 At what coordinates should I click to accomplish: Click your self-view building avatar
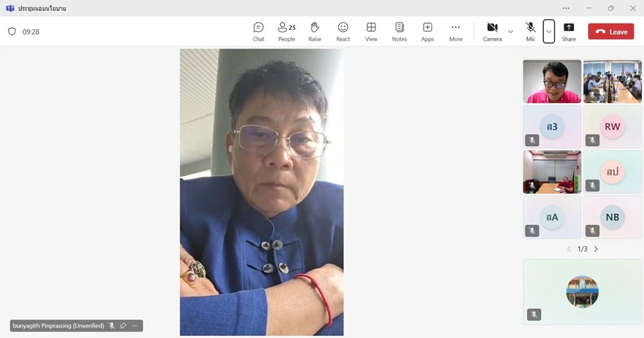click(x=582, y=292)
